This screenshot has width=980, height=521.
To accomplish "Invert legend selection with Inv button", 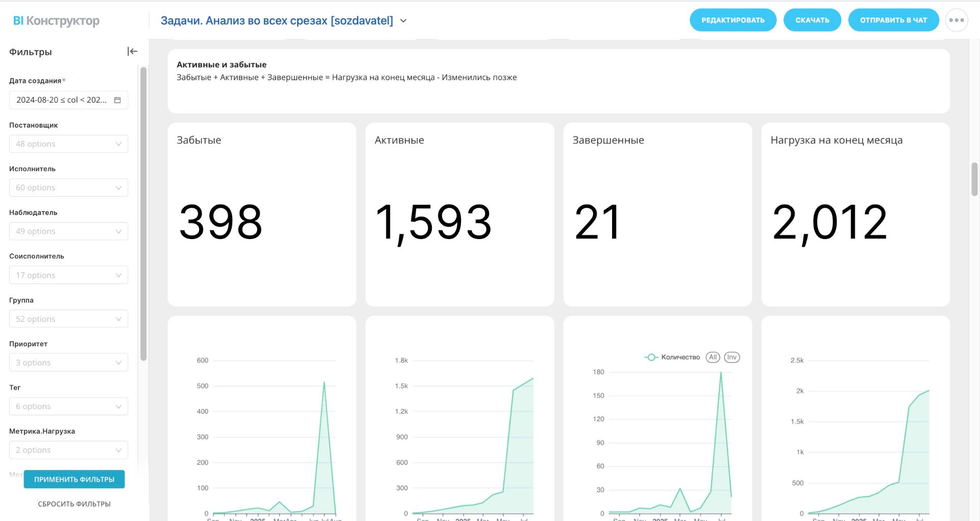I will (732, 358).
